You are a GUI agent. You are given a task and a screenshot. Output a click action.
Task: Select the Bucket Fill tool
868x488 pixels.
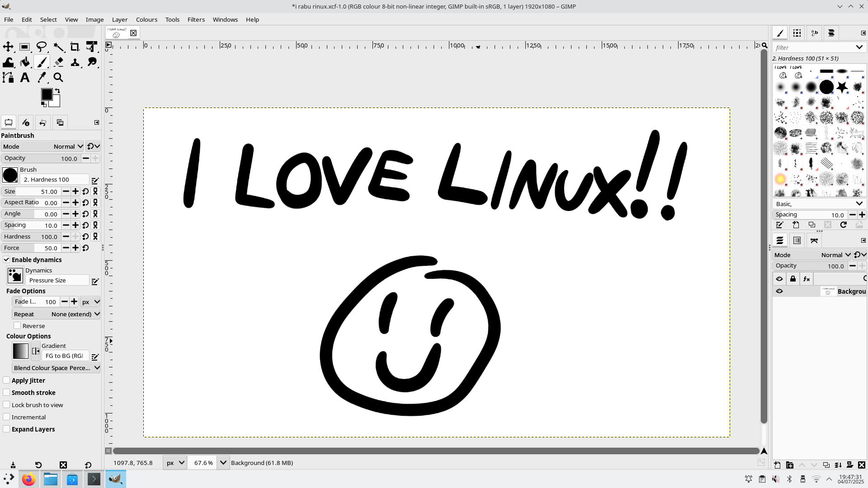(x=25, y=62)
